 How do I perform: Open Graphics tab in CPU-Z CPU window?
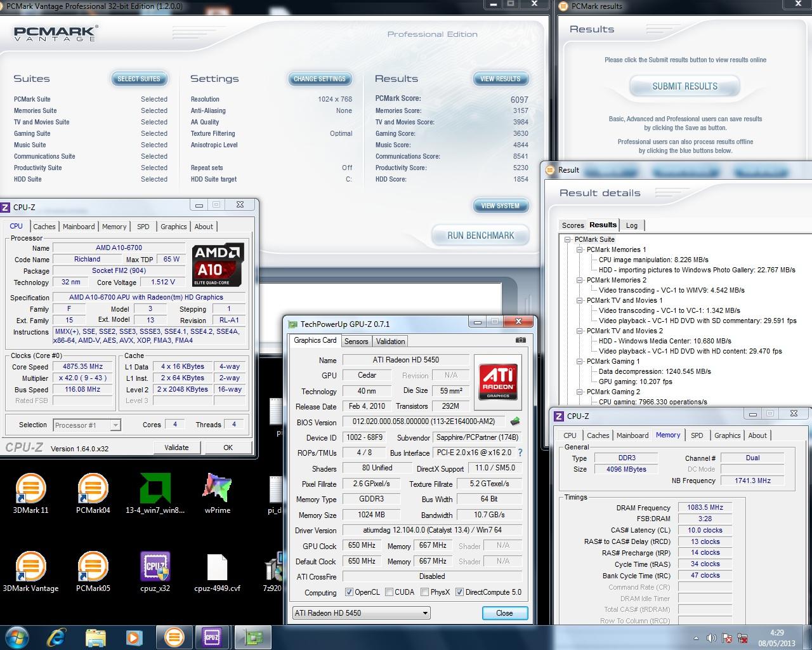173,227
